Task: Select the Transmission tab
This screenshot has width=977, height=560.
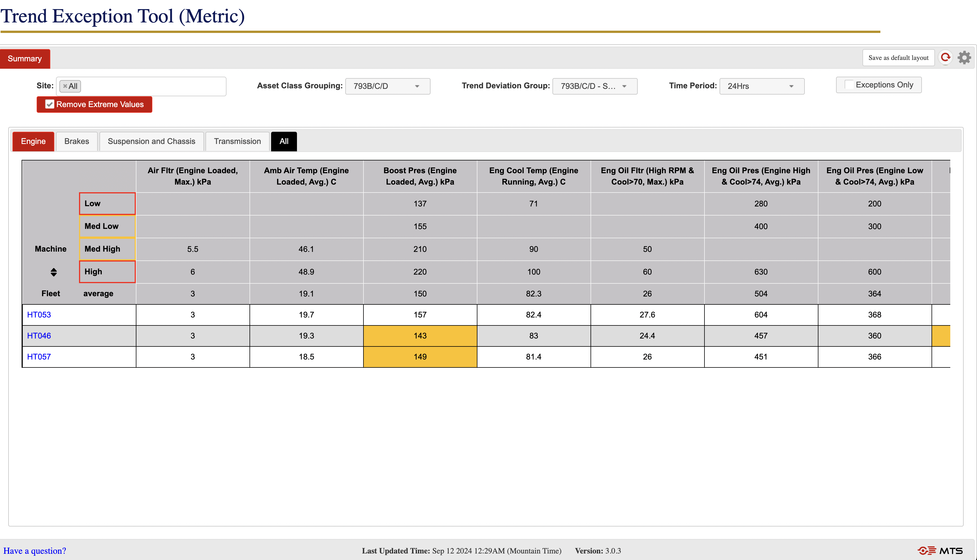Action: [238, 141]
